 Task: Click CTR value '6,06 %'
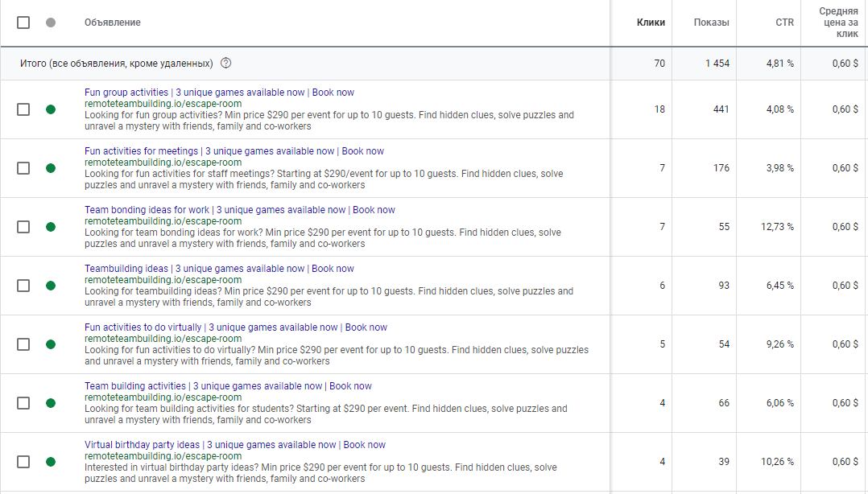[x=780, y=403]
